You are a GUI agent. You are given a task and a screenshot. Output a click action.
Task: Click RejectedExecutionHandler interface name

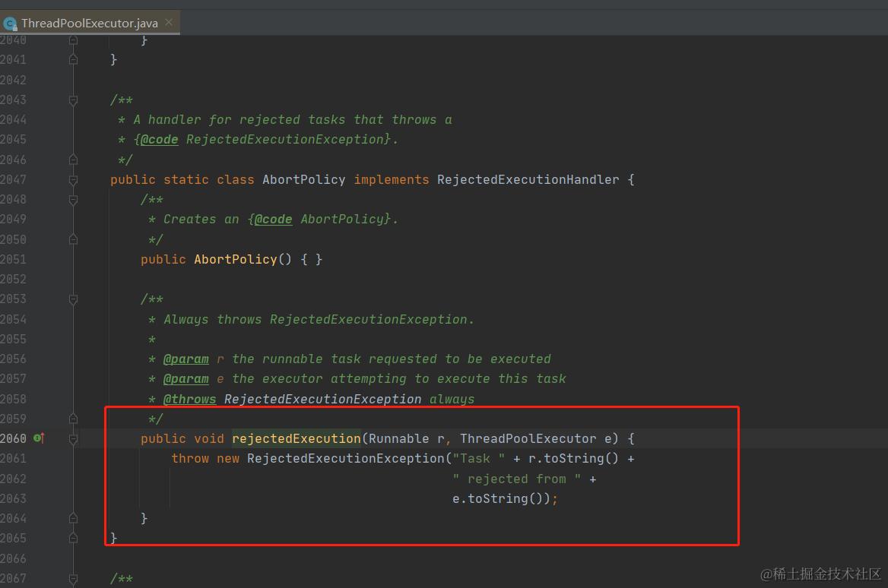(528, 179)
